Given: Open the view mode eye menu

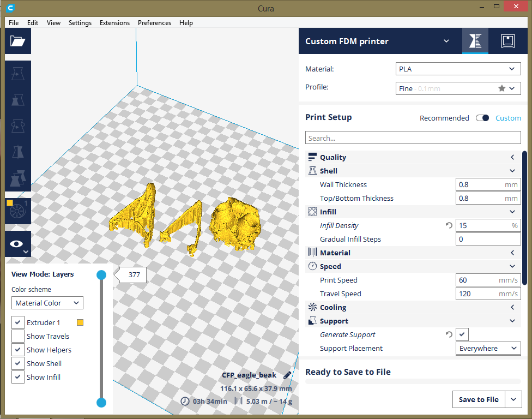Looking at the screenshot, I should point(17,244).
